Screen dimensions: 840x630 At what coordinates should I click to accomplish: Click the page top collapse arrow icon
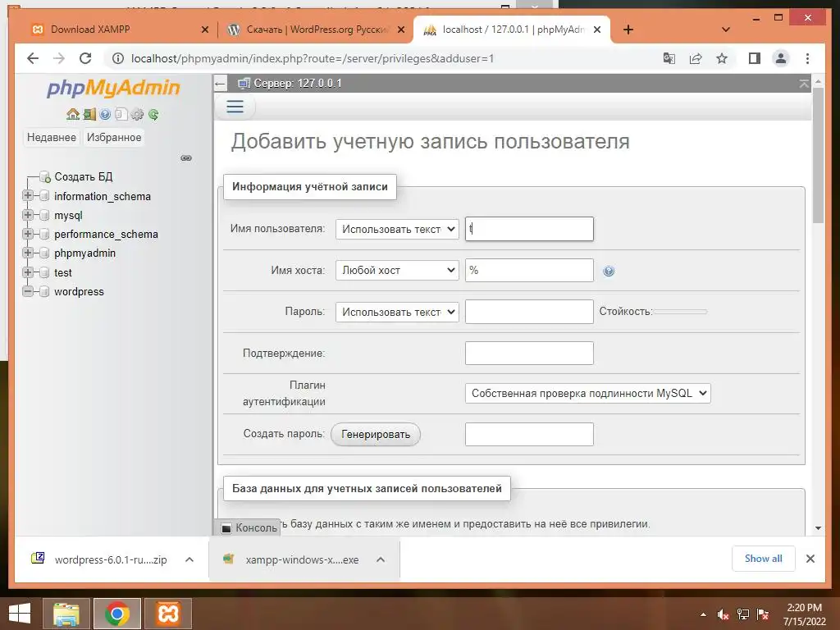(x=804, y=84)
